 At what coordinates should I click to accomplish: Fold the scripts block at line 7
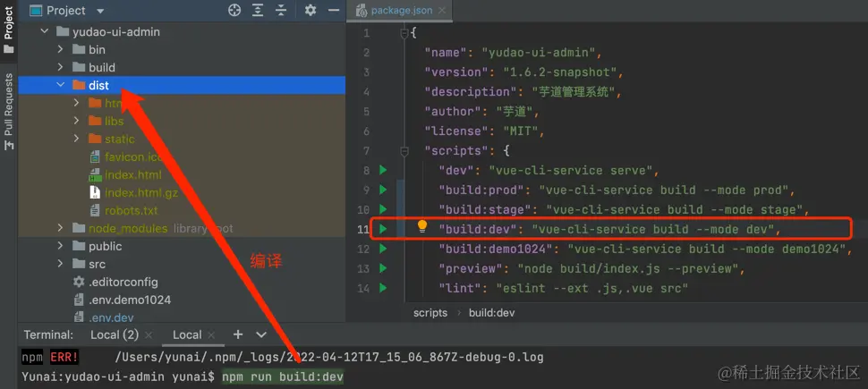404,150
